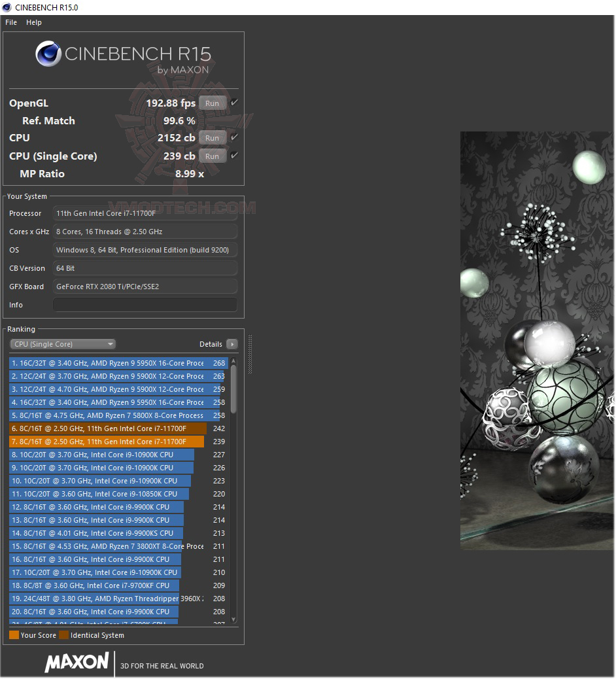Select ranking row 8 i9-10900K score 227
The height and width of the screenshot is (679, 616).
(118, 454)
